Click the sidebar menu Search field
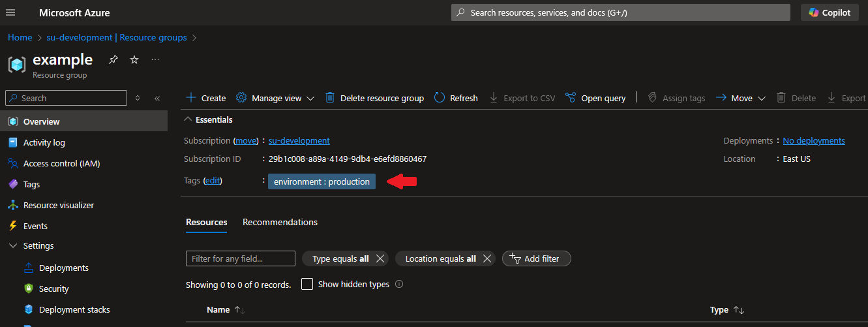 (x=66, y=98)
